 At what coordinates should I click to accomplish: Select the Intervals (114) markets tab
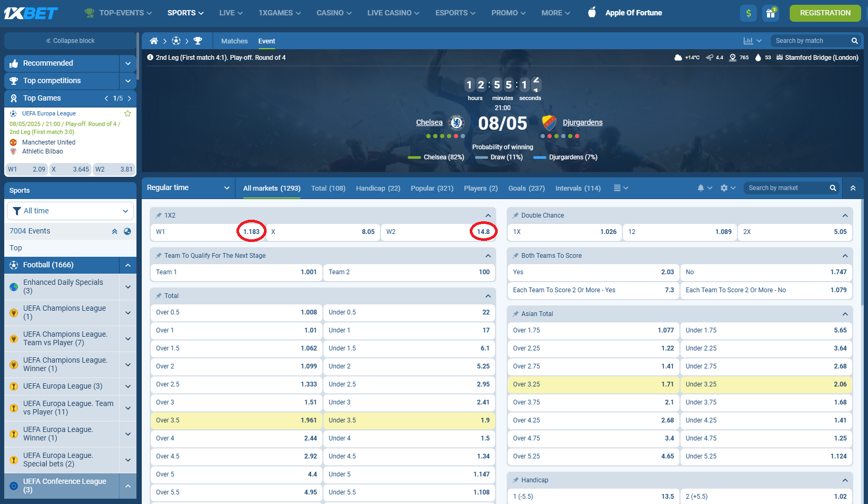[x=578, y=188]
